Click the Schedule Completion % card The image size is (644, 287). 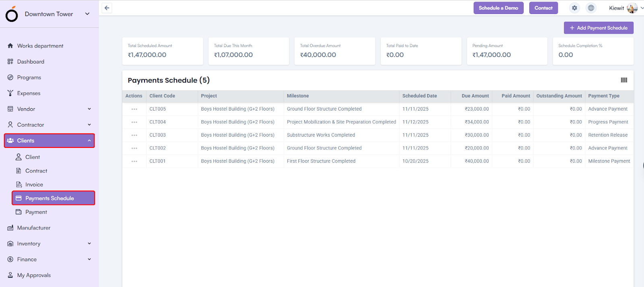tap(593, 51)
